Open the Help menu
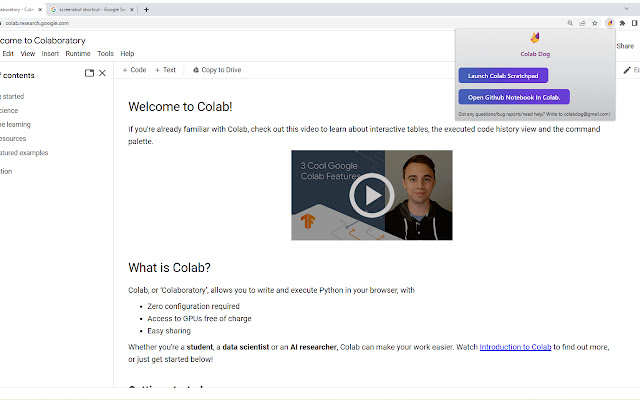 [x=127, y=53]
